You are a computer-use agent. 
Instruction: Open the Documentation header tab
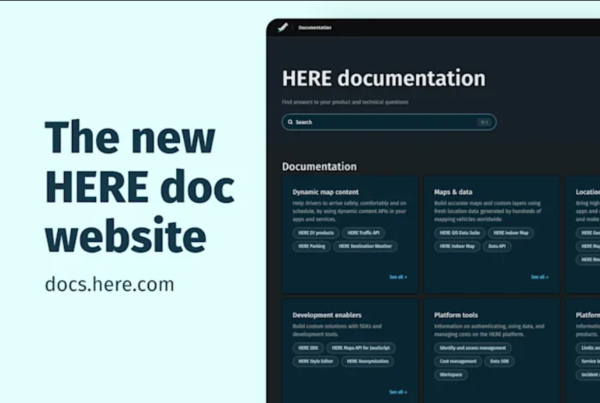pos(315,27)
